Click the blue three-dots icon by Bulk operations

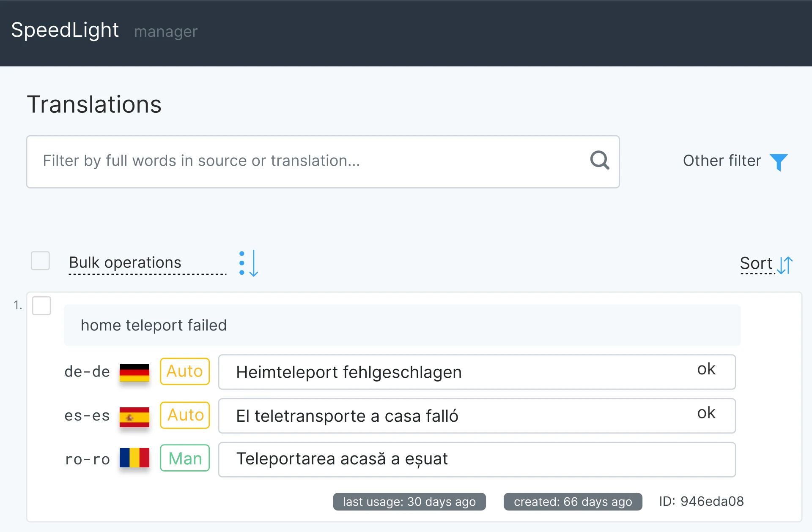(242, 262)
